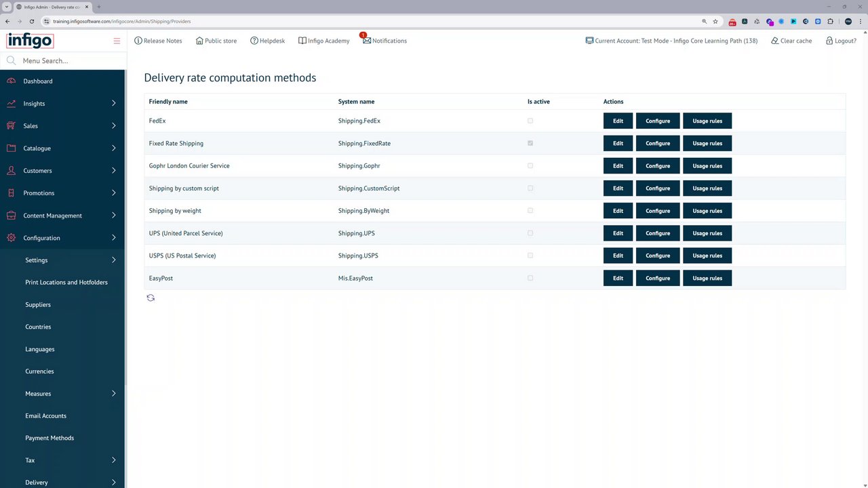Open the Languages menu item
This screenshot has height=488, width=868.
click(40, 349)
